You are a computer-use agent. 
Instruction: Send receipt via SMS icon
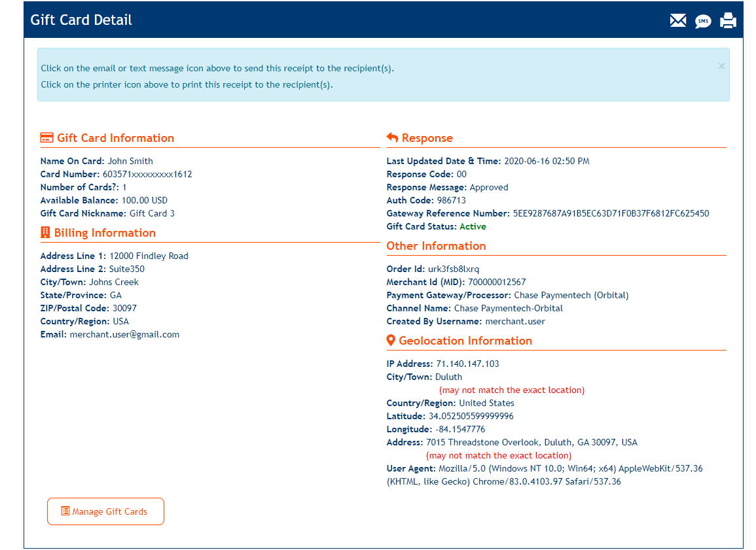tap(703, 21)
